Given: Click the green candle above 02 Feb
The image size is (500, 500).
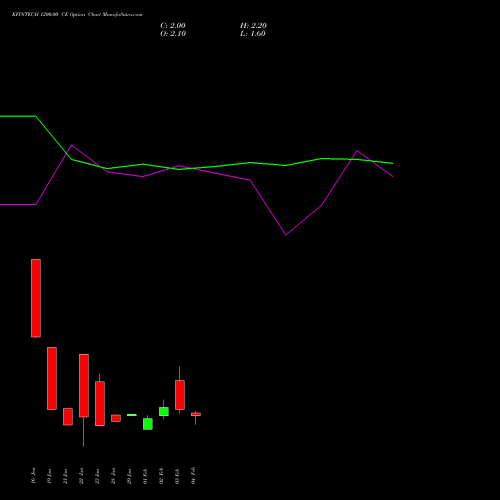Looking at the screenshot, I should [164, 411].
